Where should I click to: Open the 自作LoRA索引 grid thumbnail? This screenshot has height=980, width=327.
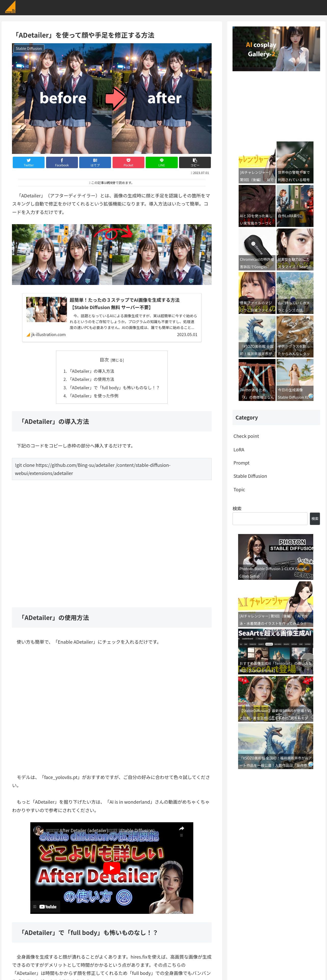[x=295, y=206]
